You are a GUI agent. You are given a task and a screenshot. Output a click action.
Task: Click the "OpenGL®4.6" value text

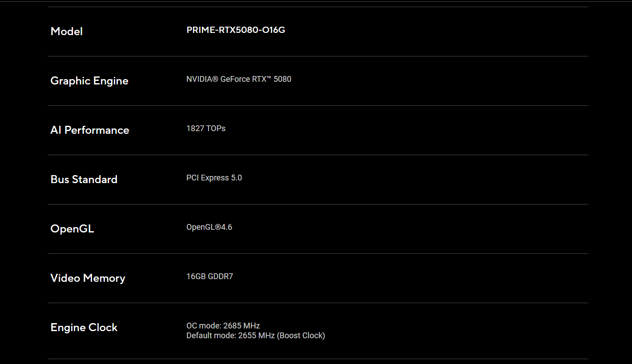[209, 227]
